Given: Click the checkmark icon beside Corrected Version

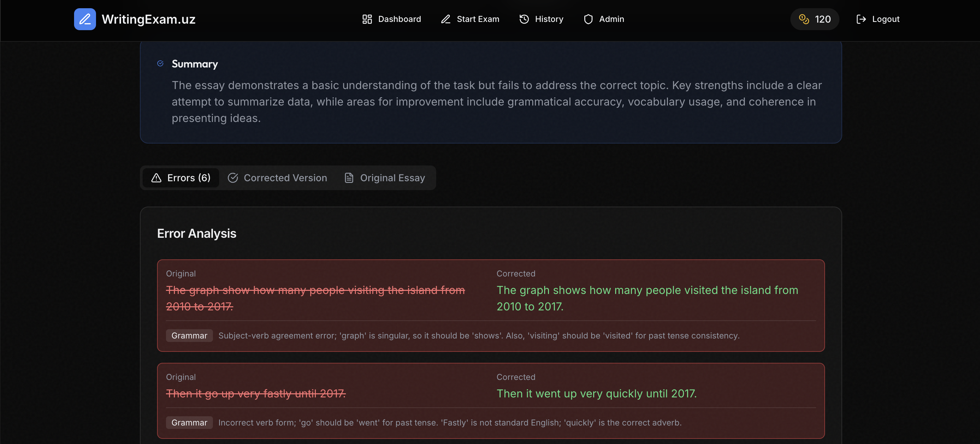Looking at the screenshot, I should [233, 177].
